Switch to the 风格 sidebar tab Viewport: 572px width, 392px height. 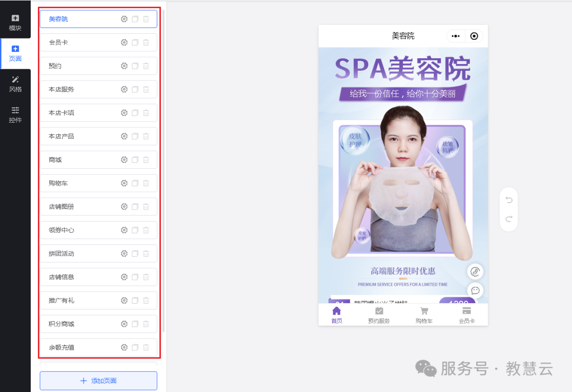(x=15, y=84)
